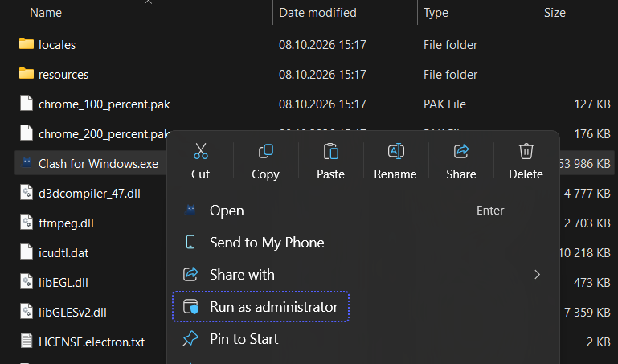Click PAK File type for chrome_100_percent.pak
The image size is (618, 364).
click(444, 104)
